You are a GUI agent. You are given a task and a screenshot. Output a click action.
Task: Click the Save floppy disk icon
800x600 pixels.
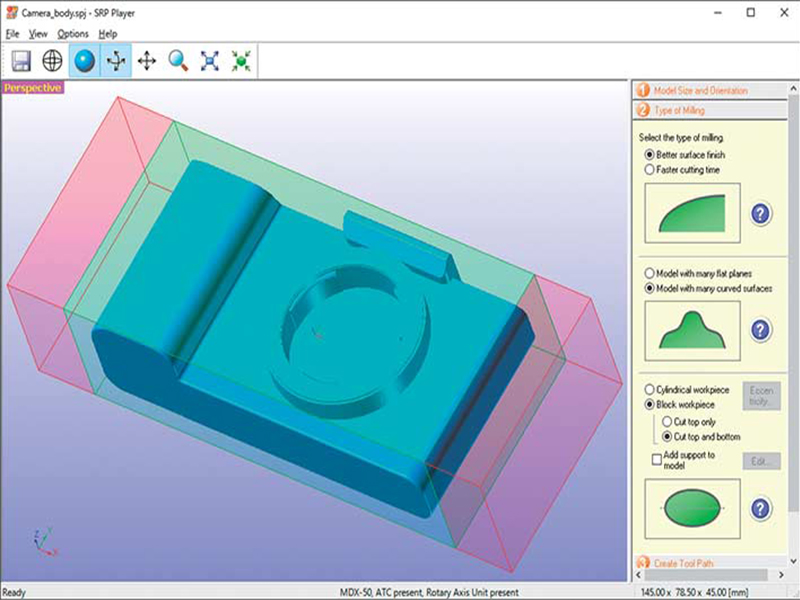pos(21,61)
